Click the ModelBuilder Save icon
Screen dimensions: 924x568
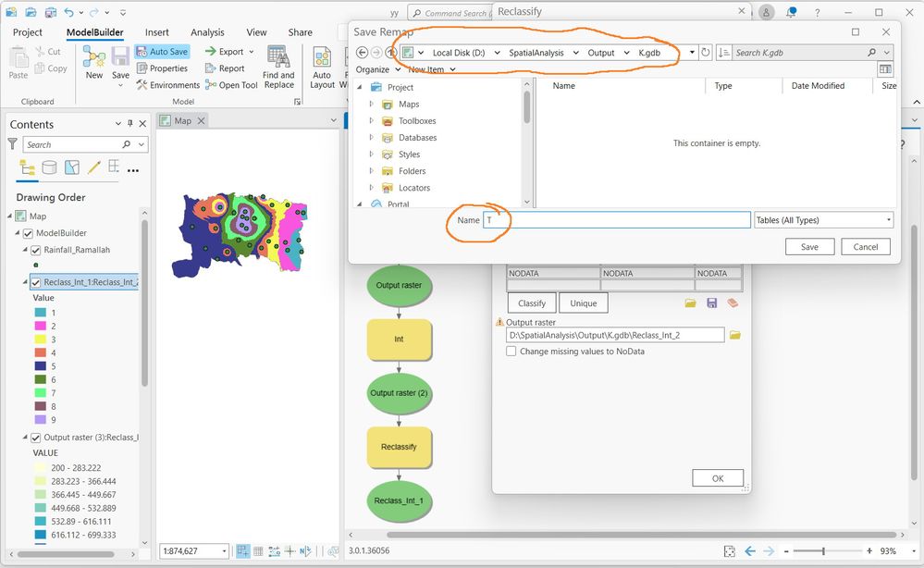[x=120, y=56]
